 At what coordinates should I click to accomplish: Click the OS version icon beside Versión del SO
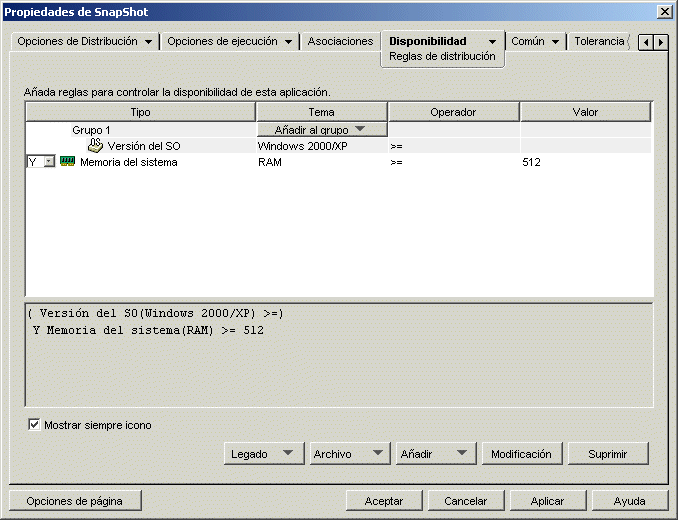pyautogui.click(x=95, y=146)
